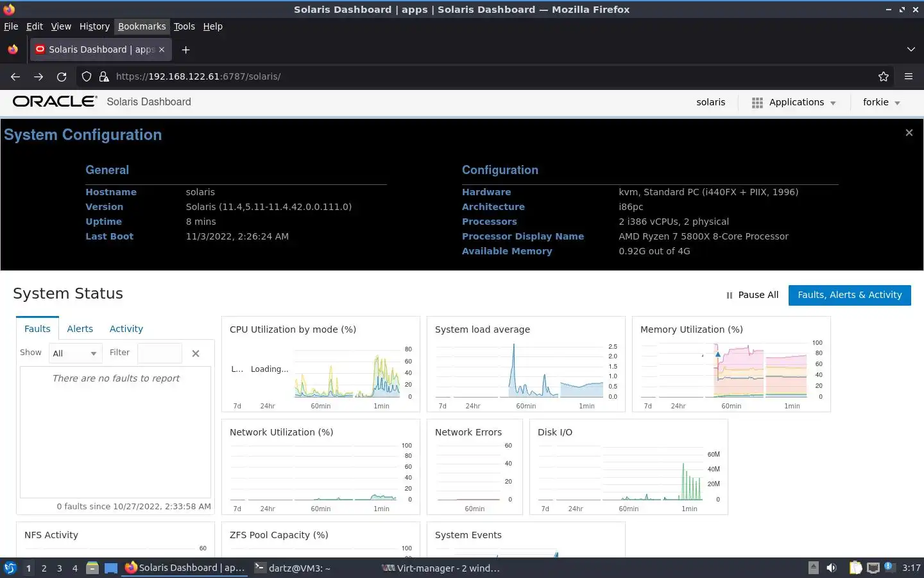
Task: Click the tracking protection shield icon
Action: (x=87, y=76)
